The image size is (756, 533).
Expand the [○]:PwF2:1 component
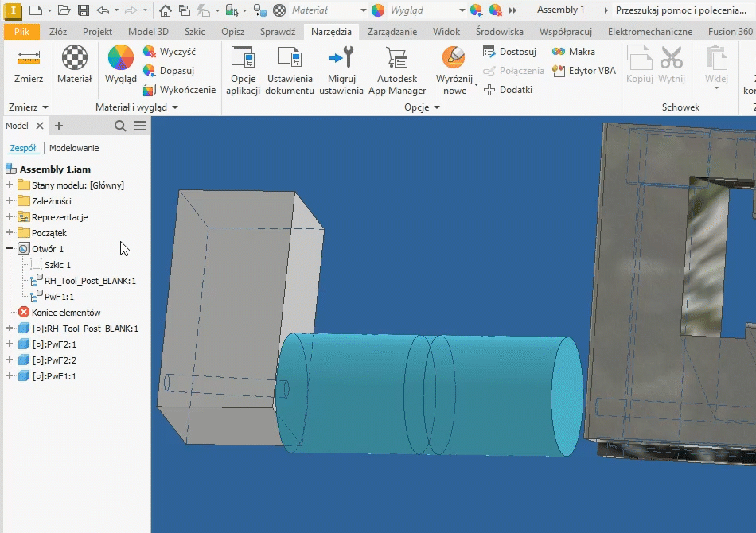10,344
